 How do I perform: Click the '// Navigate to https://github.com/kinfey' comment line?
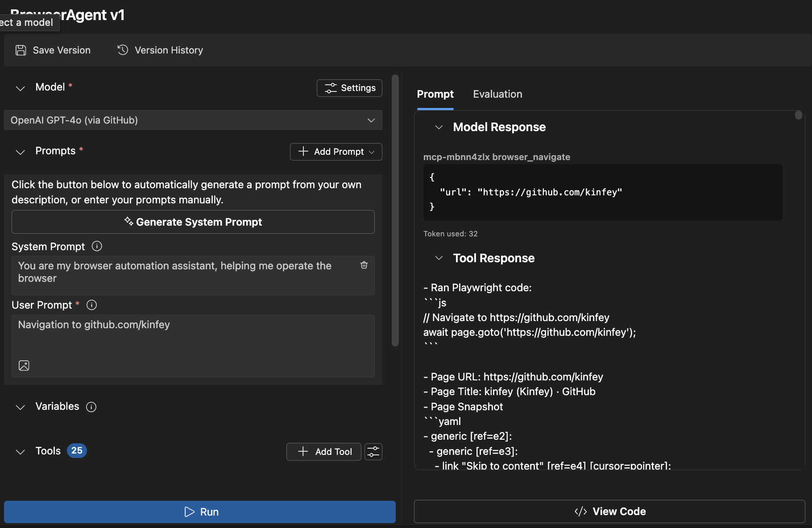516,318
